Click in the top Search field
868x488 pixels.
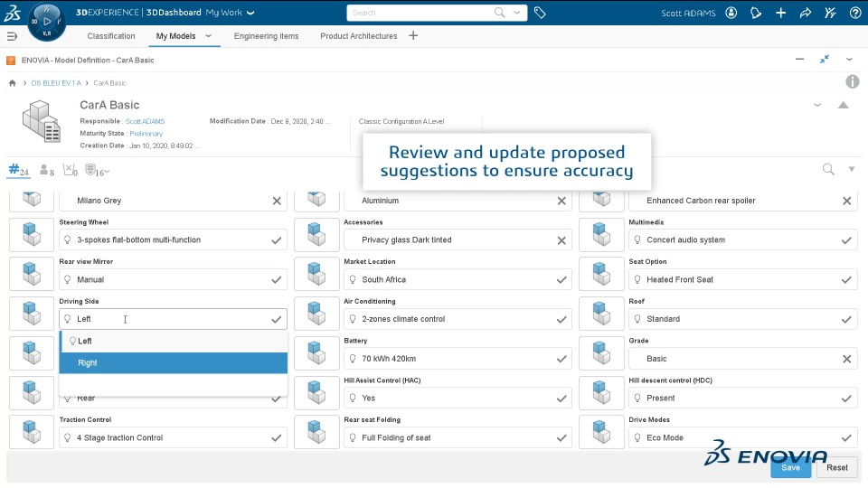[x=420, y=13]
